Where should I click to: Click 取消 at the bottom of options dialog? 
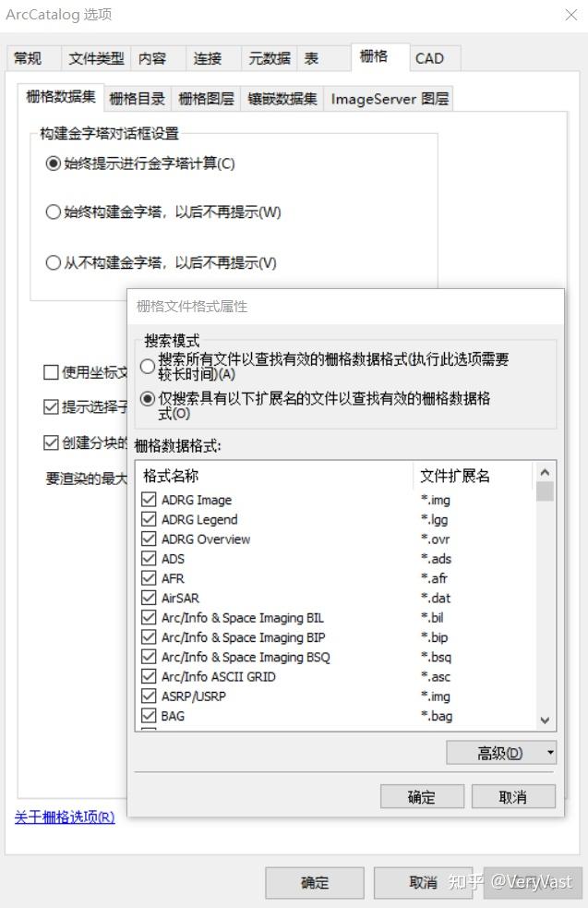(x=422, y=882)
